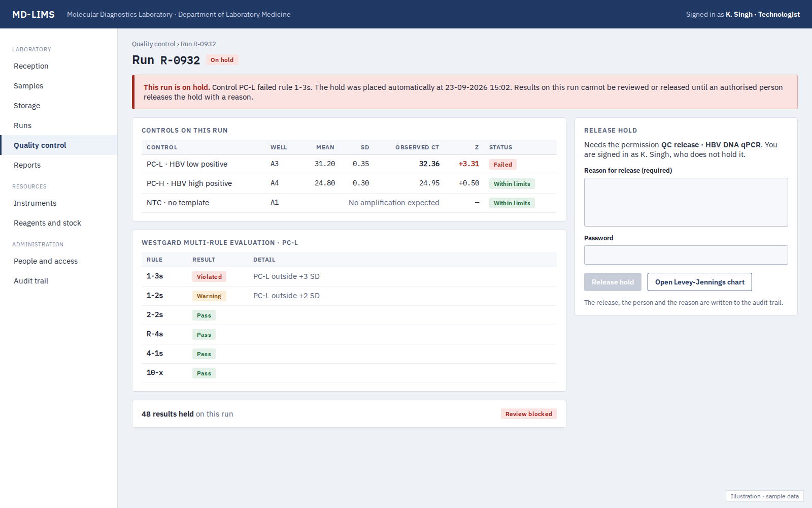This screenshot has height=508, width=812.
Task: Click Quality control breadcrumb link
Action: point(153,44)
